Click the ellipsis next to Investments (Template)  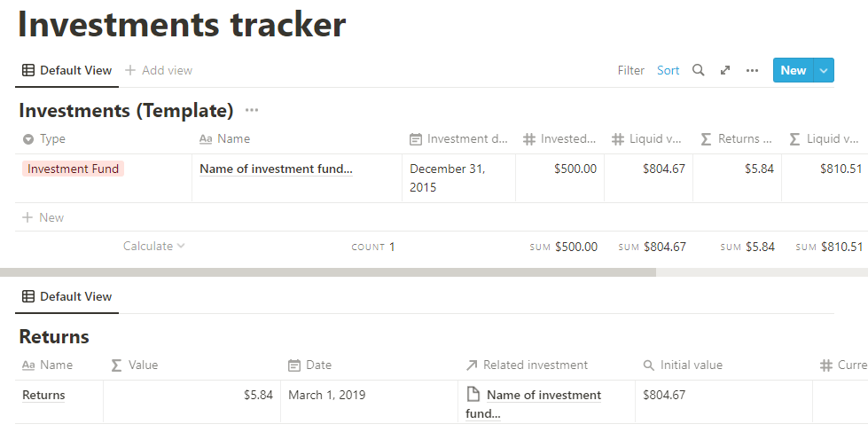[252, 111]
